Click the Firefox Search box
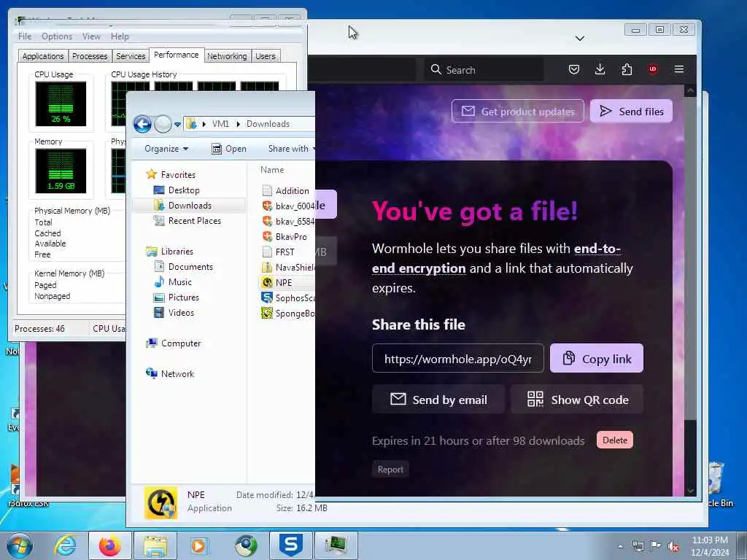 (x=484, y=70)
